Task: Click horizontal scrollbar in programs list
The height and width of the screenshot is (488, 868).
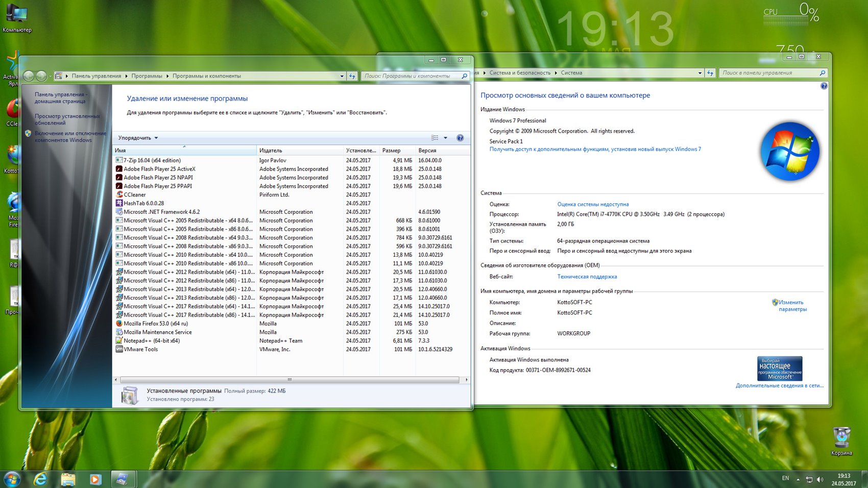Action: coord(290,380)
